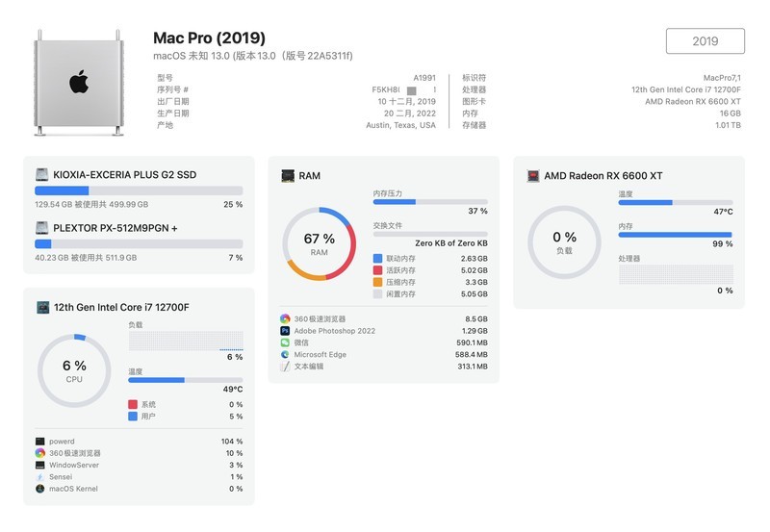The image size is (770, 532).
Task: Click the orange compressed memory swatch
Action: pyautogui.click(x=377, y=283)
